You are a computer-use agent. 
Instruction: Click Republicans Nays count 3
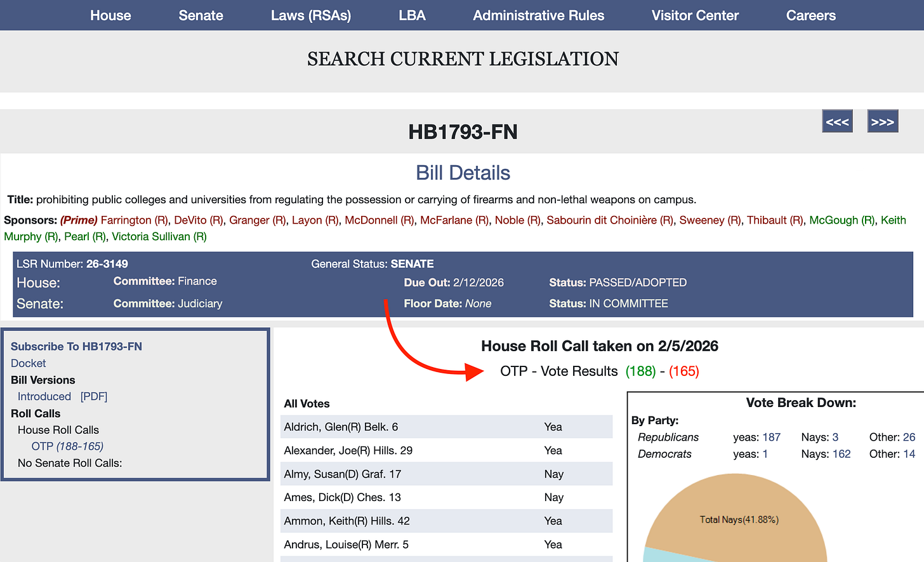[835, 438]
